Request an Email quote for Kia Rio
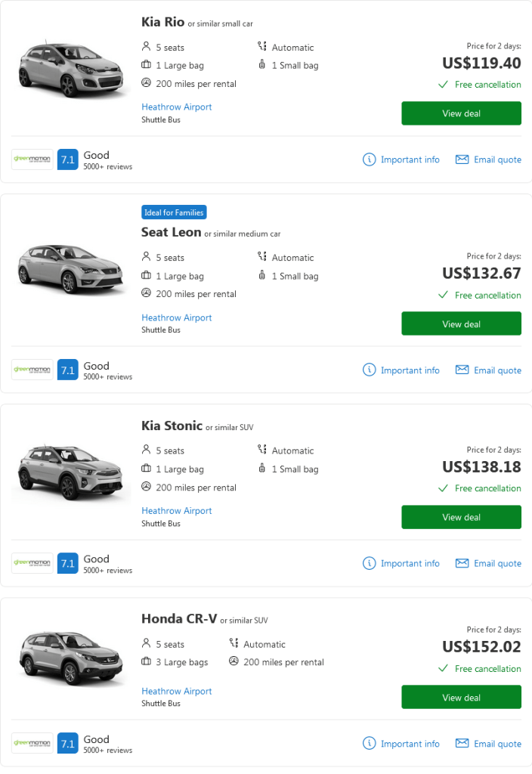 (495, 159)
